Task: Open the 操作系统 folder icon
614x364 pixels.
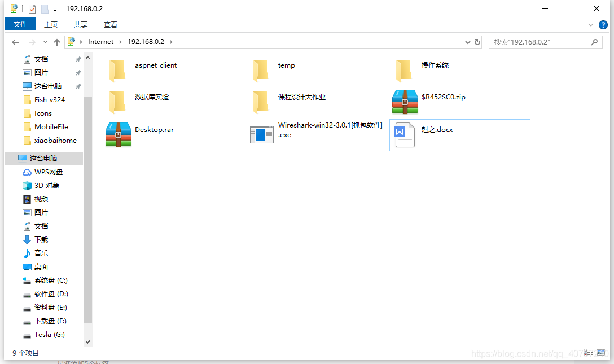Action: [404, 71]
